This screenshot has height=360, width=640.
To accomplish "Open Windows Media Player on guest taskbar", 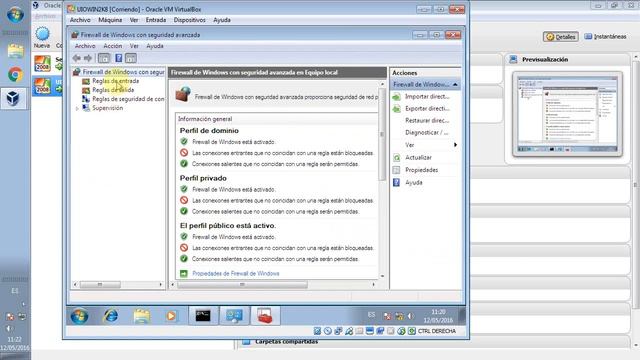I will (171, 316).
